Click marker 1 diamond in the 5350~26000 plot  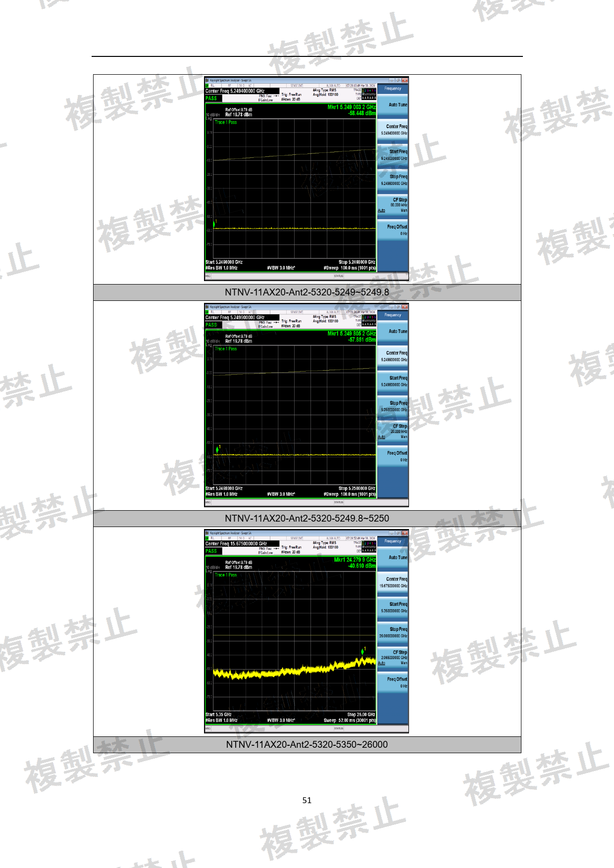(363, 652)
